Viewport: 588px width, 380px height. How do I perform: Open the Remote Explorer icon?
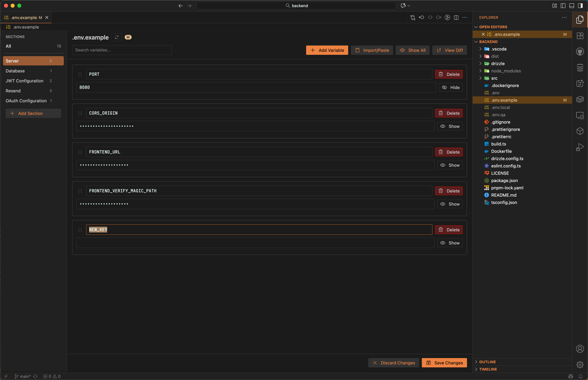(580, 115)
